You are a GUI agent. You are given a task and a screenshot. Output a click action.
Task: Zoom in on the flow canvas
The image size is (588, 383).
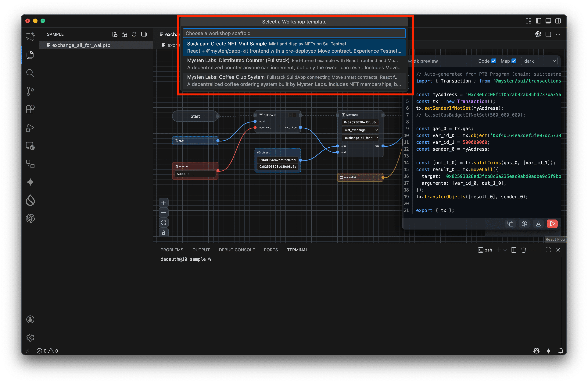[163, 203]
